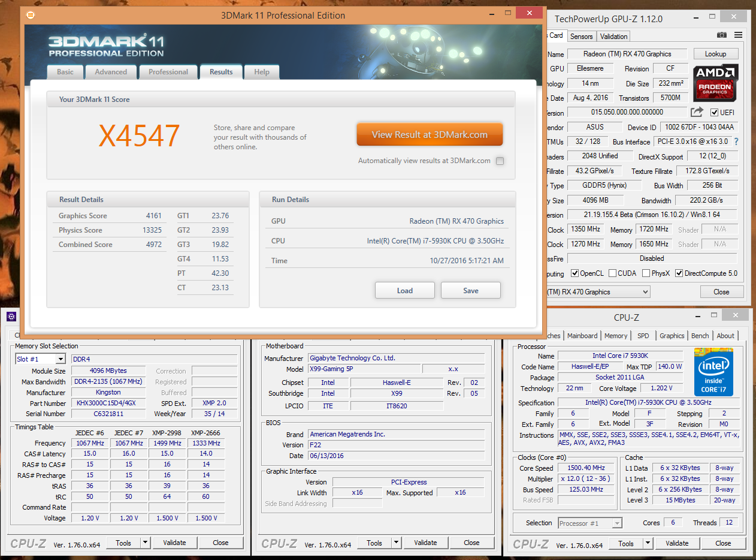The width and height of the screenshot is (756, 560).
Task: Click the GPU-Z screenshot camera icon
Action: (x=722, y=35)
